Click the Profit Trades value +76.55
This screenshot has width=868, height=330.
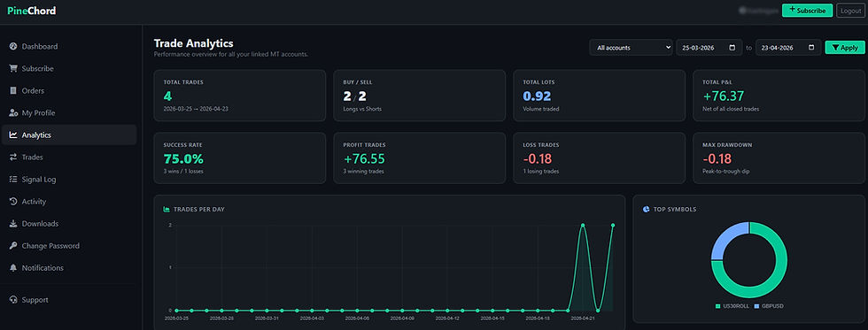364,159
